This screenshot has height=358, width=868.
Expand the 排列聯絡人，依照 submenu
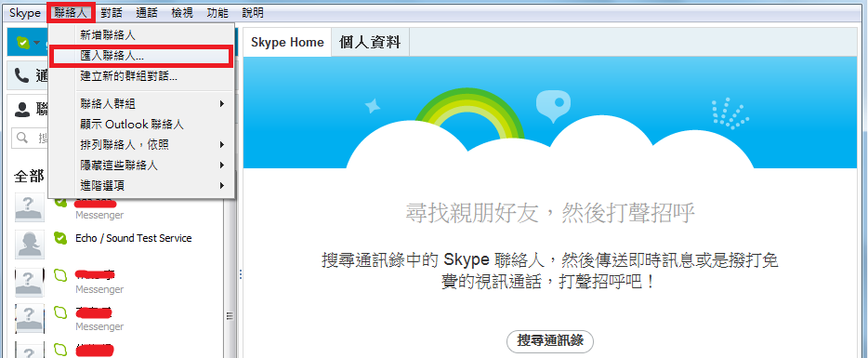click(x=142, y=145)
